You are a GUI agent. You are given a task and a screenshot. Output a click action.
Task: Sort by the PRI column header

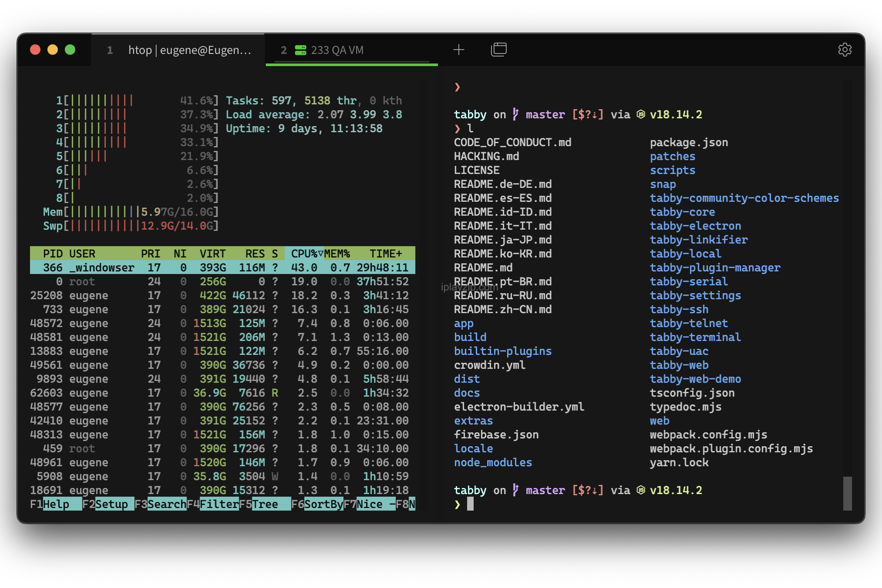coord(150,254)
